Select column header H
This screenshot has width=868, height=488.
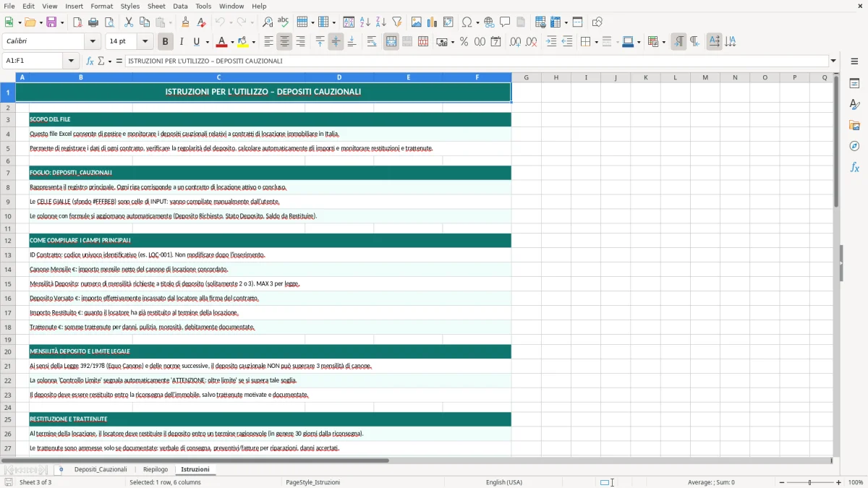click(x=556, y=77)
